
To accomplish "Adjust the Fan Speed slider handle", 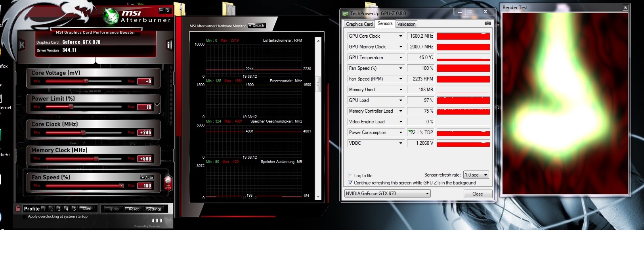I will click(x=121, y=186).
